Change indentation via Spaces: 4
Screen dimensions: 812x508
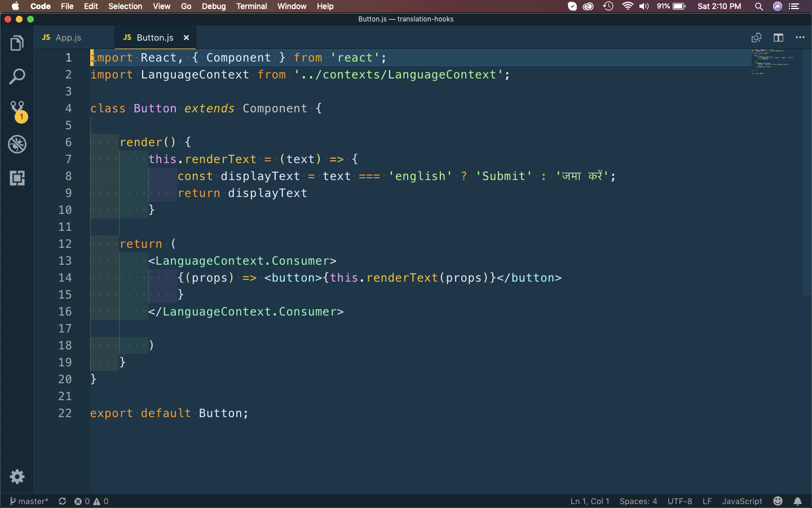pos(638,501)
